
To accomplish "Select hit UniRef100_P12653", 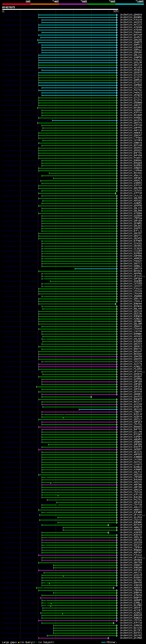I will tap(131, 369).
